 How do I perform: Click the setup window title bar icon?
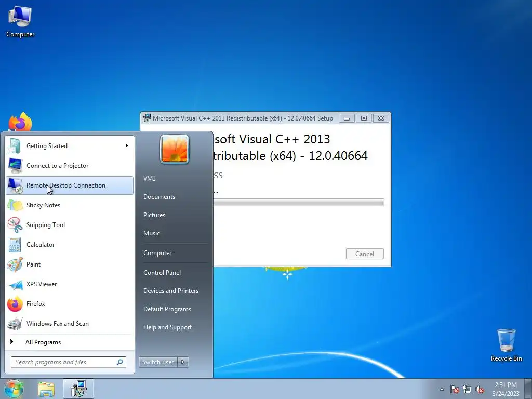coord(147,118)
